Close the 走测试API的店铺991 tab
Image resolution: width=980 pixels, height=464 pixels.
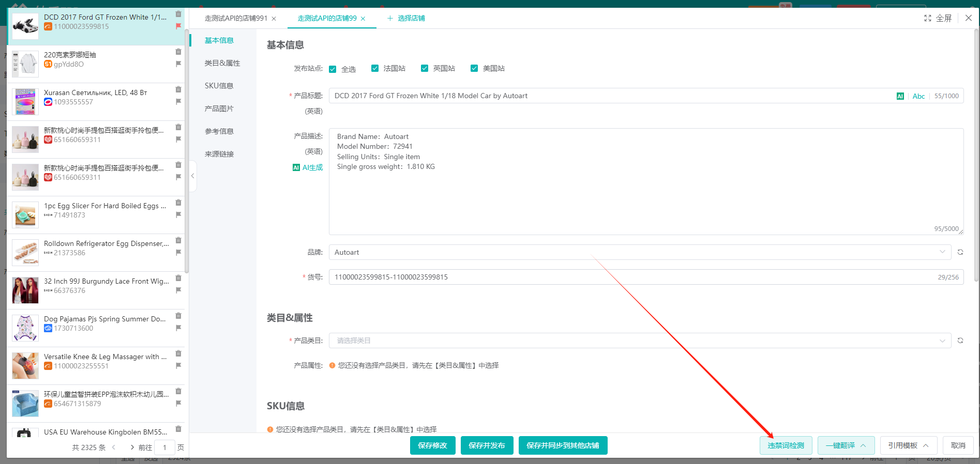pyautogui.click(x=274, y=19)
